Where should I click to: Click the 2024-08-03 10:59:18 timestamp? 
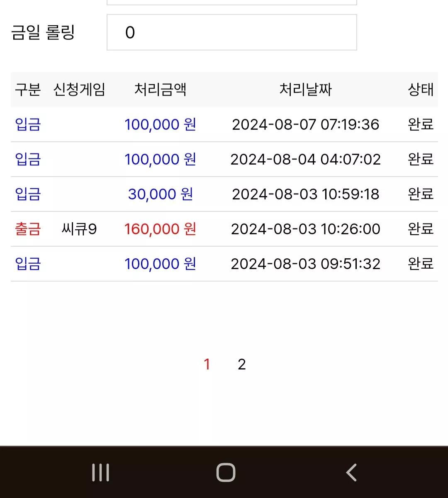click(x=306, y=194)
